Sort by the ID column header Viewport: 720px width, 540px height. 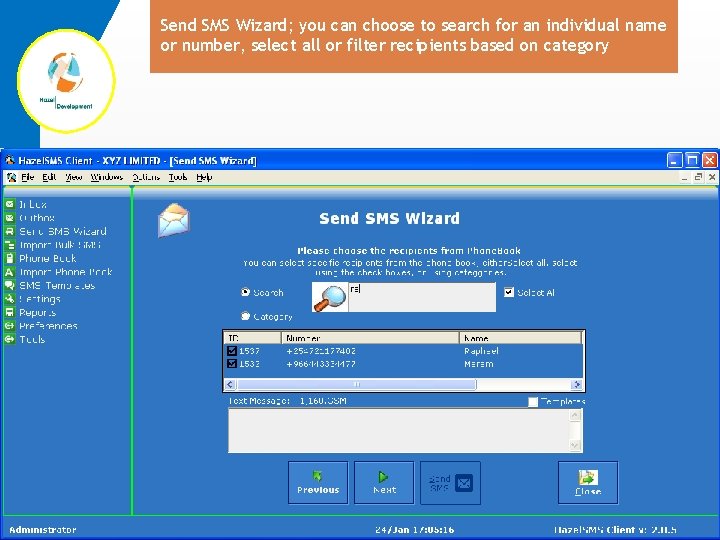[253, 338]
